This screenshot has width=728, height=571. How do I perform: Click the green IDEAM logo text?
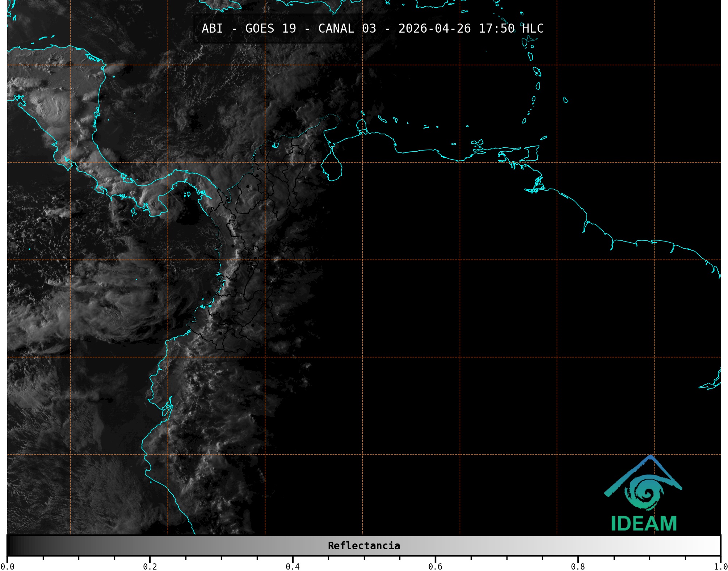(644, 524)
